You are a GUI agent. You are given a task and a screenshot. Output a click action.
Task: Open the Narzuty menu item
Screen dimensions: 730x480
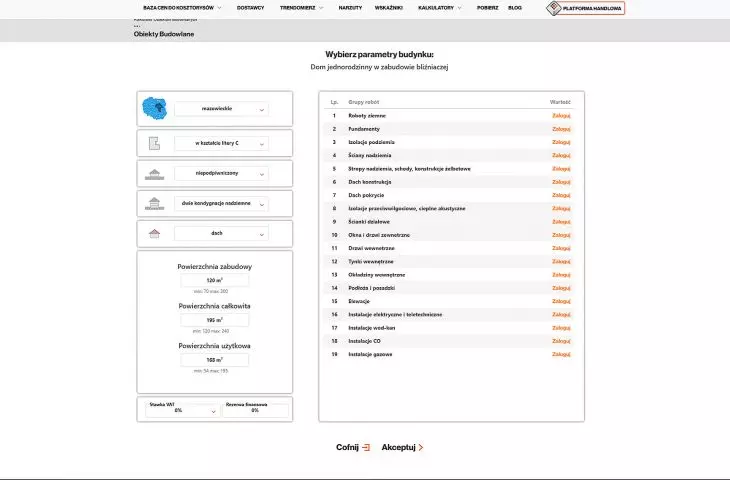pos(350,8)
